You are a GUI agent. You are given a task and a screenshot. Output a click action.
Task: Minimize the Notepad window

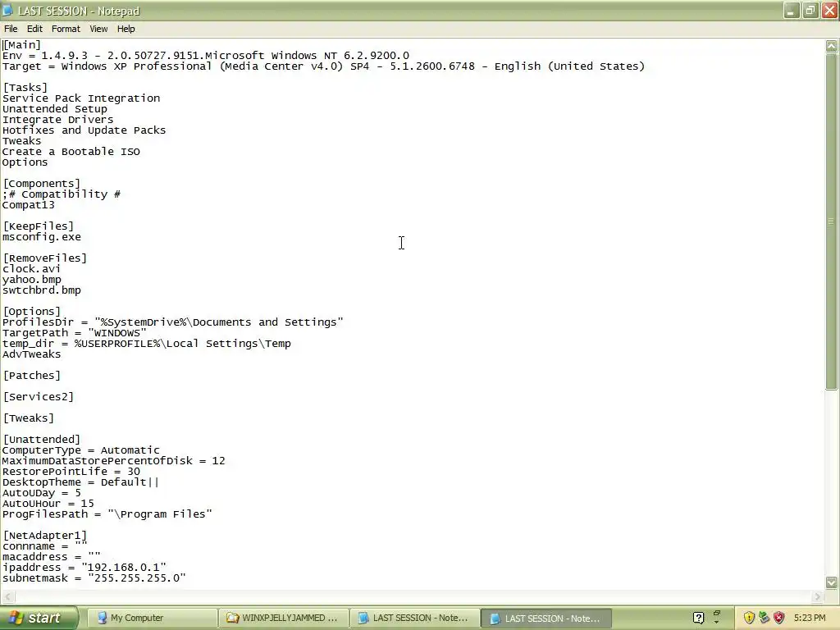[x=792, y=11]
